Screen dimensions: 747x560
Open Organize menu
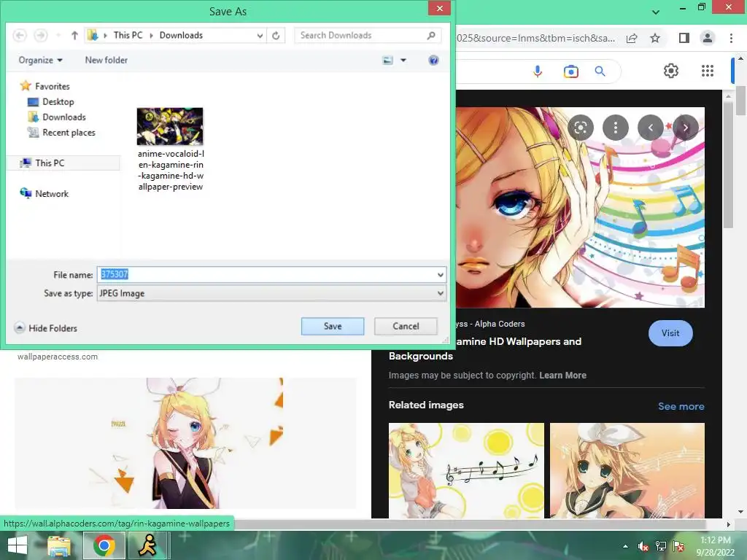pos(41,60)
